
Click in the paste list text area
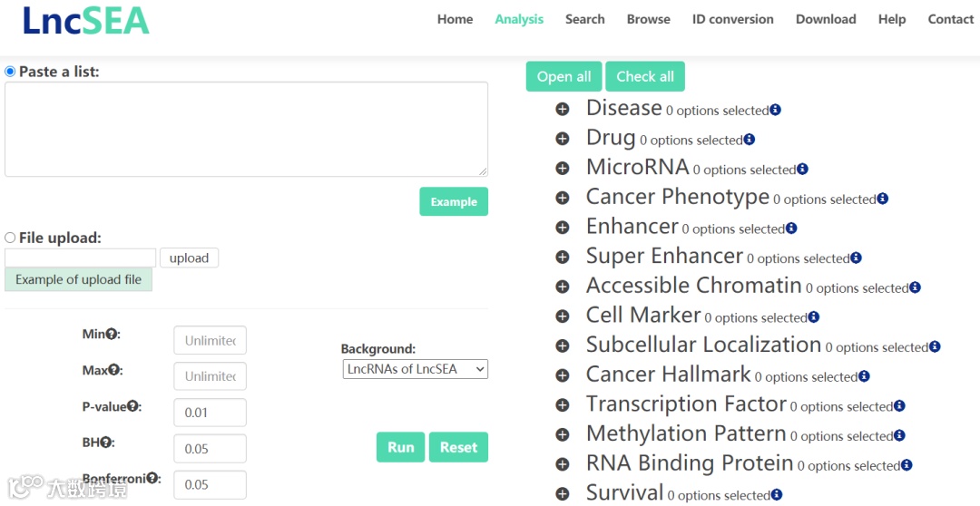click(246, 129)
